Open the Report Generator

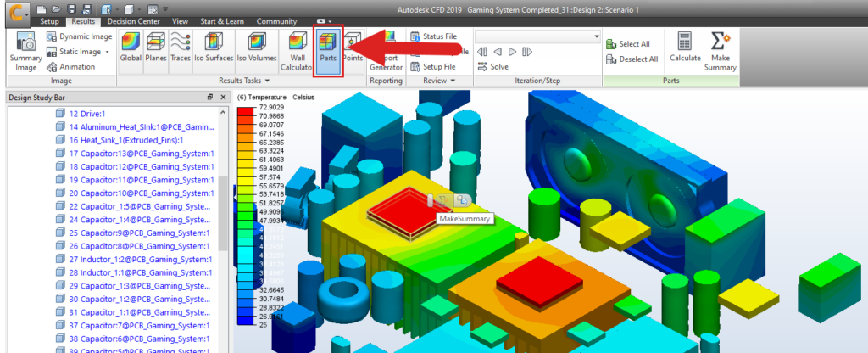coord(386,53)
